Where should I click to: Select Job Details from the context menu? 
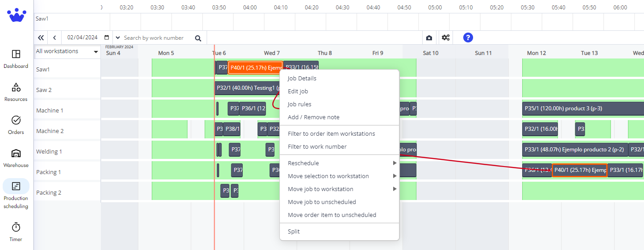[x=302, y=78]
